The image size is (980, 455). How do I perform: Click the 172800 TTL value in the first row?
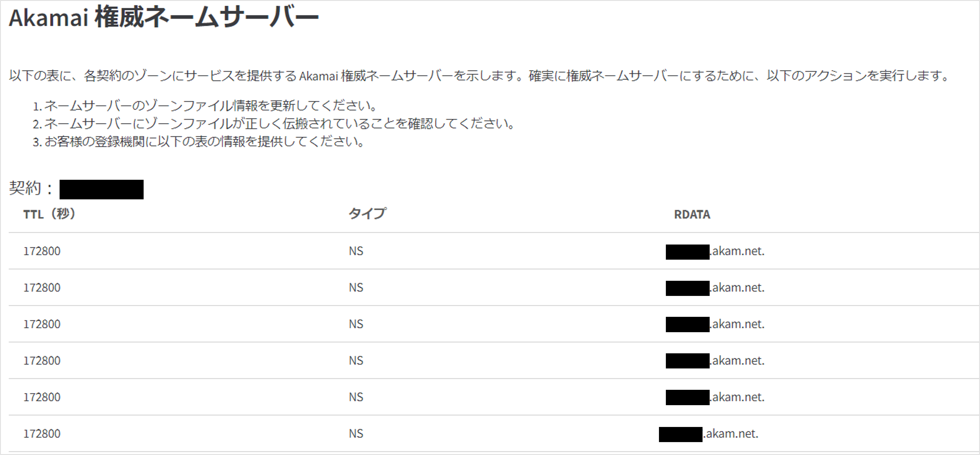pos(42,251)
